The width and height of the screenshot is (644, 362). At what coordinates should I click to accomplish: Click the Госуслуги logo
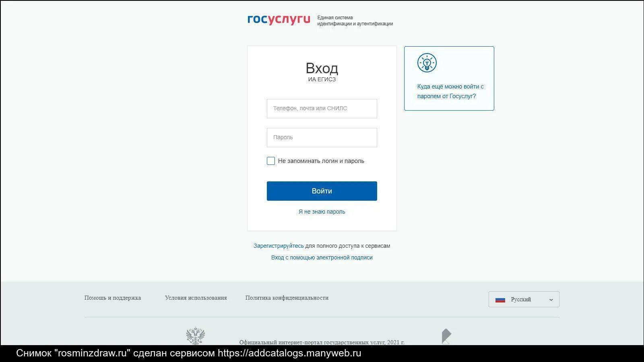279,20
